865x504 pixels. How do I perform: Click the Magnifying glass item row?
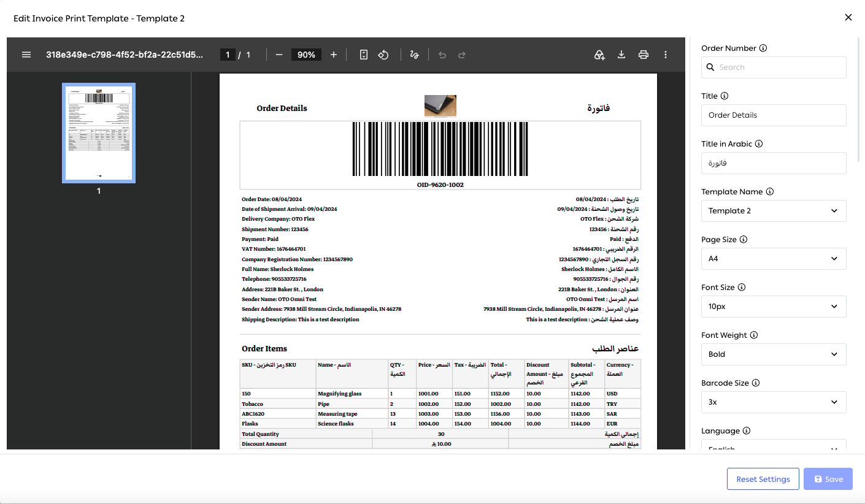[x=440, y=394]
